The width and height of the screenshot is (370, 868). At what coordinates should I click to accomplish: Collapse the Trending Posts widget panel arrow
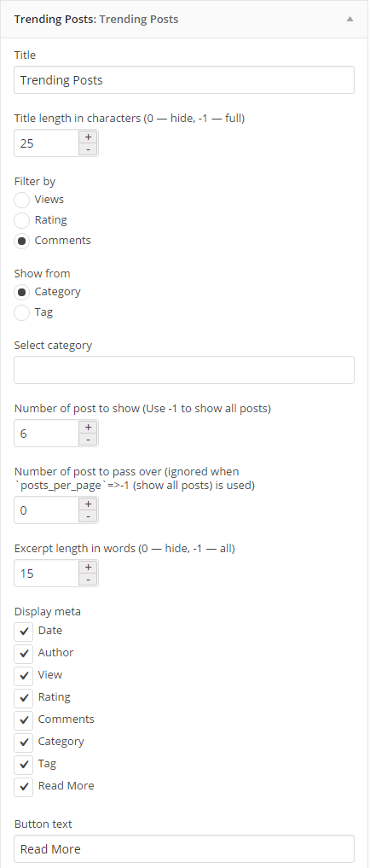(350, 19)
